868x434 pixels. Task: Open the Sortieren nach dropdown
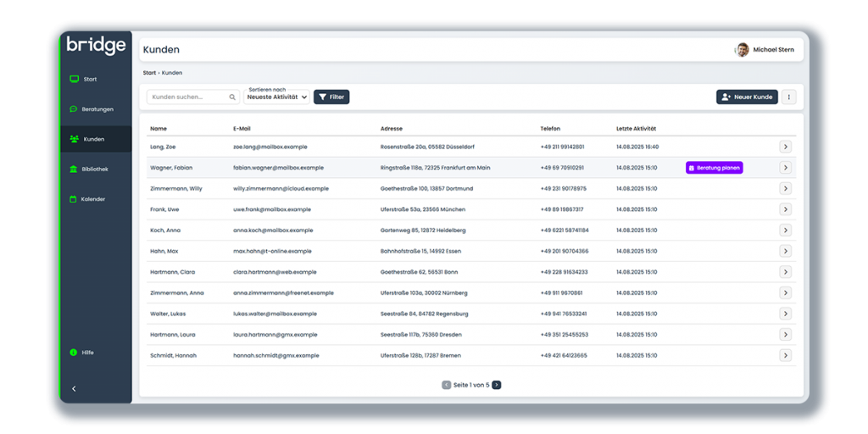276,97
